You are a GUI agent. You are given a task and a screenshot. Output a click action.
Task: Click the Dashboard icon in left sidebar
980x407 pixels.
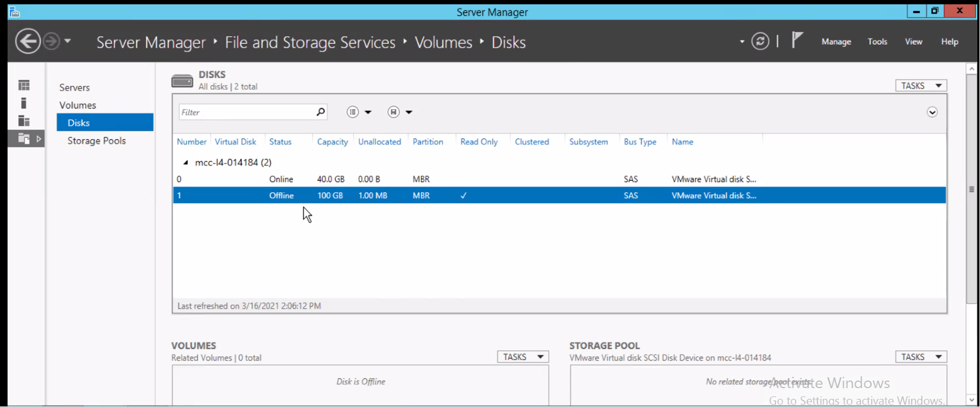pyautogui.click(x=24, y=85)
